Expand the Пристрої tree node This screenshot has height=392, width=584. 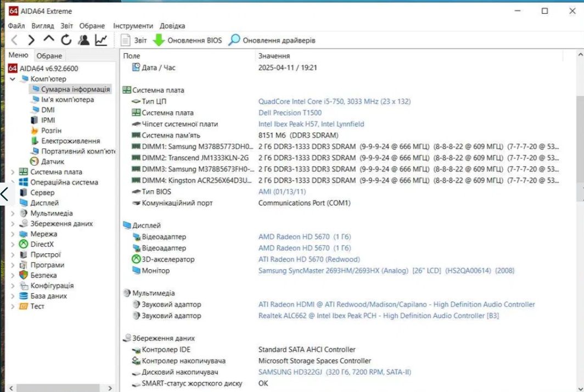pos(13,255)
